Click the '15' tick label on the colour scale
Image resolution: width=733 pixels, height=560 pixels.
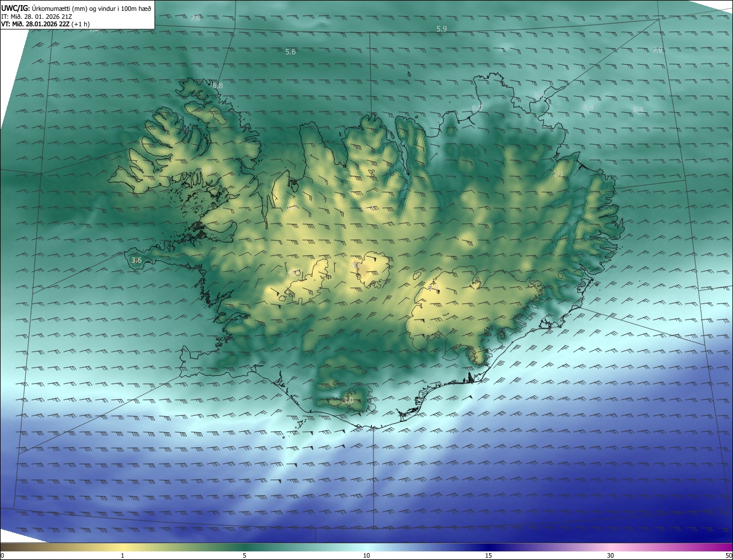pos(488,555)
